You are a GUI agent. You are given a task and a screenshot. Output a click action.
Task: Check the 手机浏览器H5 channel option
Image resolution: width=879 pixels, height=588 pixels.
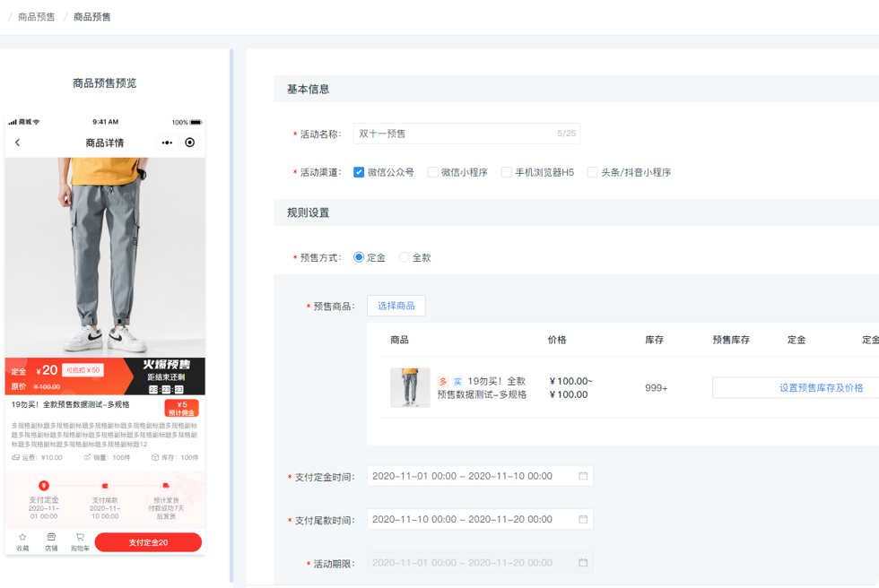point(507,172)
